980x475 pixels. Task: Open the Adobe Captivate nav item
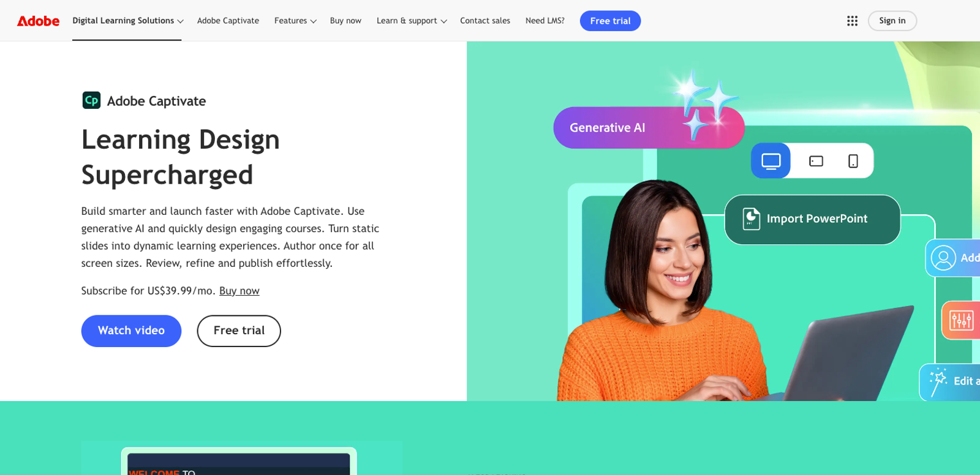point(228,21)
